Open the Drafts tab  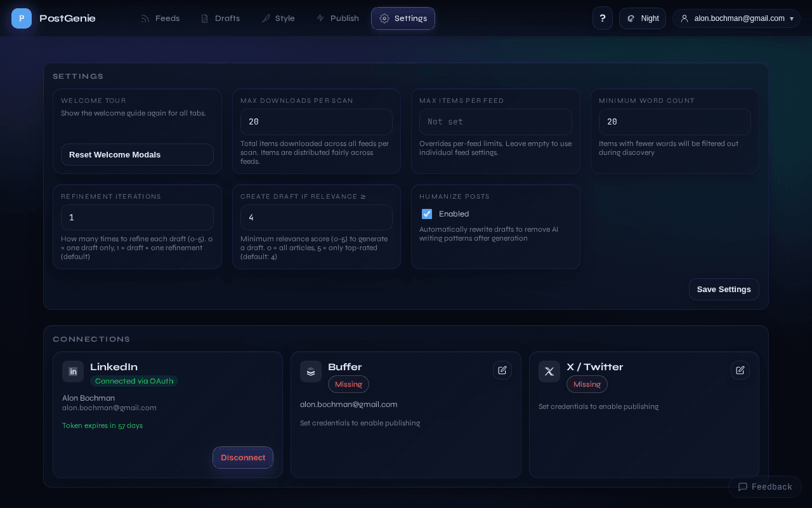pyautogui.click(x=220, y=18)
